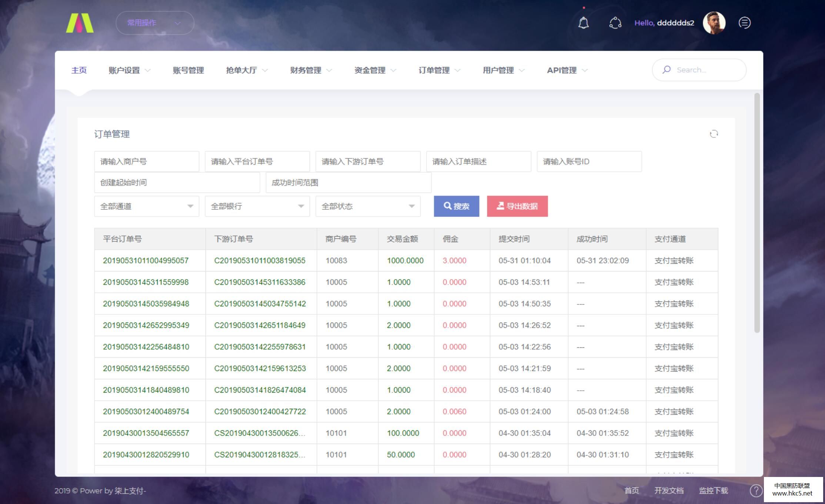Expand the 用户管理 menu
The image size is (825, 504).
pos(504,70)
